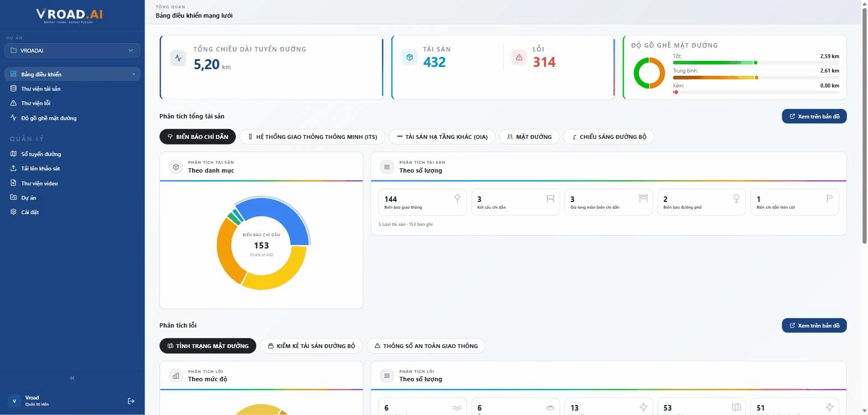Click the diamond sign icon on Biển báo giao thông
Viewport: 868px width, 415px height.
[457, 198]
